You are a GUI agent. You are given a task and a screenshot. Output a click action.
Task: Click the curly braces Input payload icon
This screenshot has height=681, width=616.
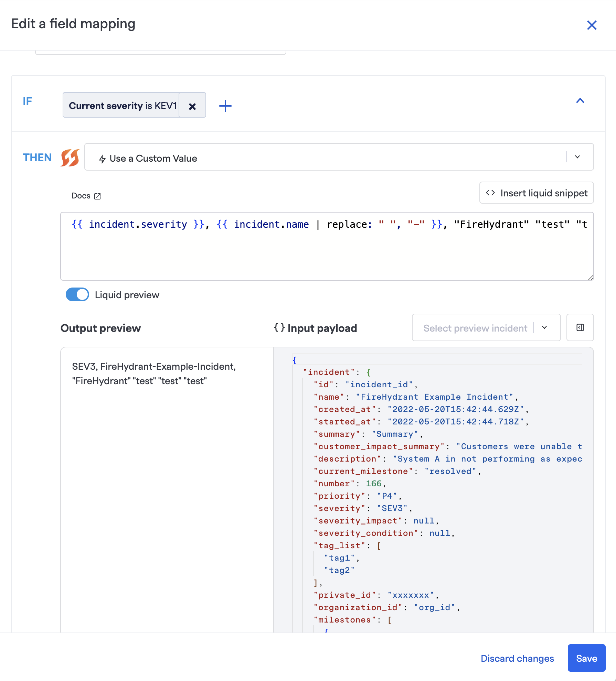pyautogui.click(x=279, y=327)
